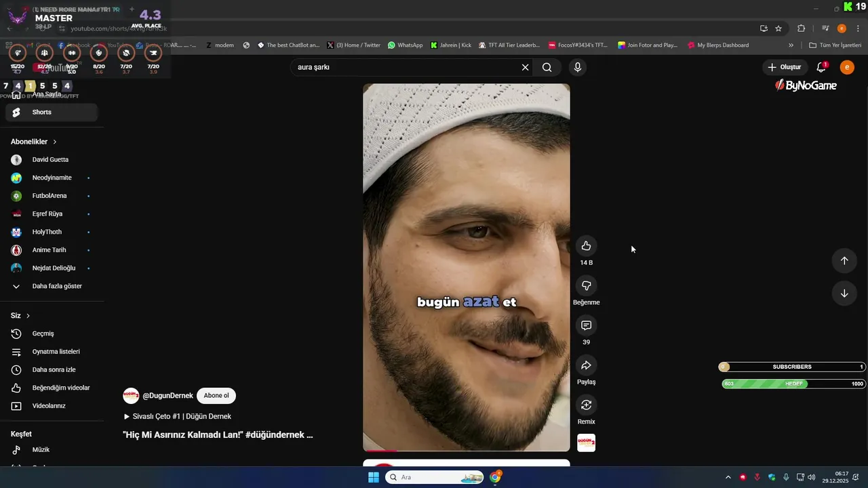Open Videolarınız page
This screenshot has height=488, width=868.
[x=52, y=406]
